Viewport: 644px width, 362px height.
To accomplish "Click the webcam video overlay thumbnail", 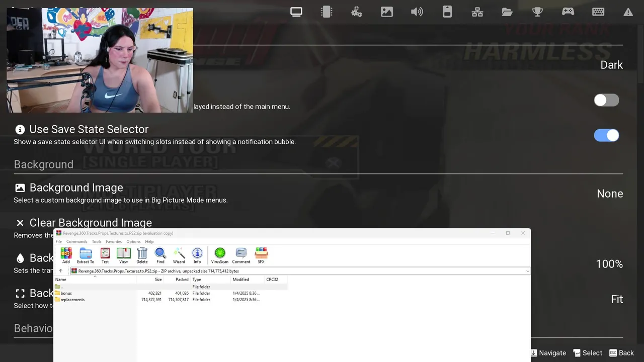I will [100, 60].
